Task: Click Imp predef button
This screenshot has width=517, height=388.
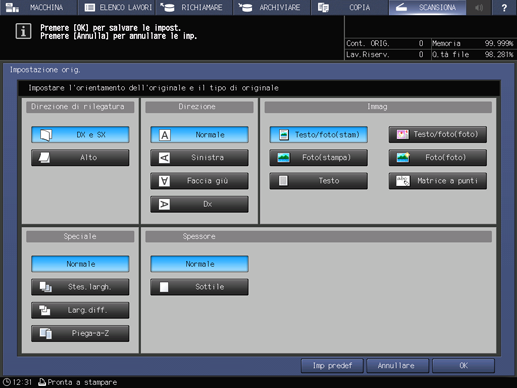Action: [332, 366]
